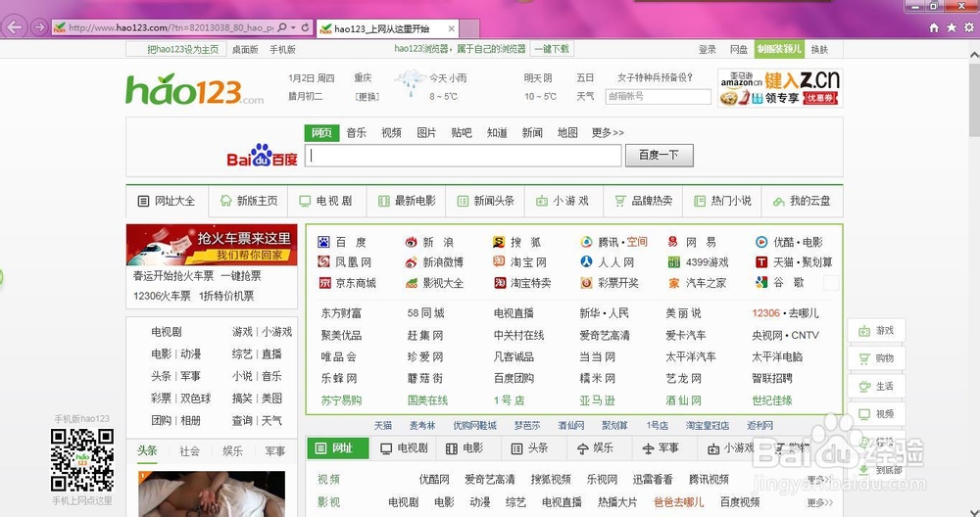Open the Amazon z.cn advertisement banner
The width and height of the screenshot is (980, 517).
[x=780, y=88]
